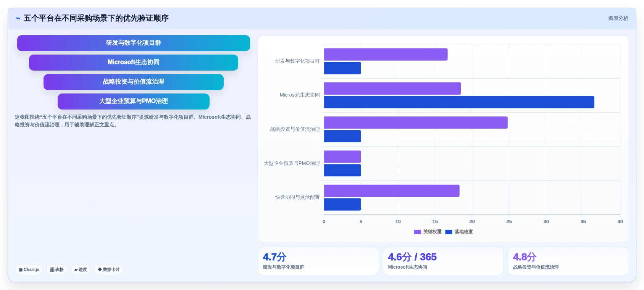Open the 4.7分 研发与数字化项目群 card
The width and height of the screenshot is (644, 290).
click(x=318, y=261)
